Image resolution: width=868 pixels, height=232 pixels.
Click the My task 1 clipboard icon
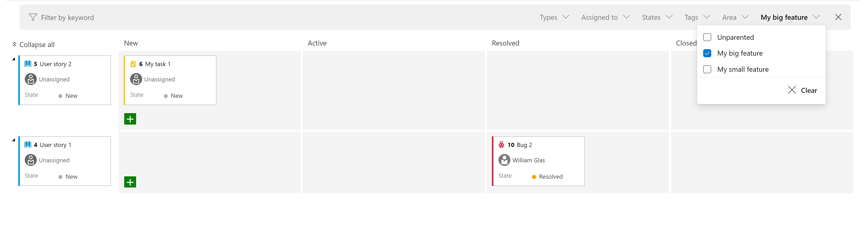point(133,63)
